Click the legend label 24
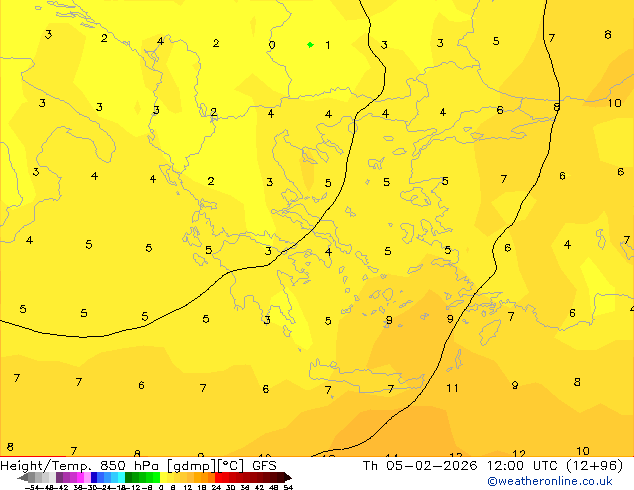The height and width of the screenshot is (490, 634). coord(216,488)
